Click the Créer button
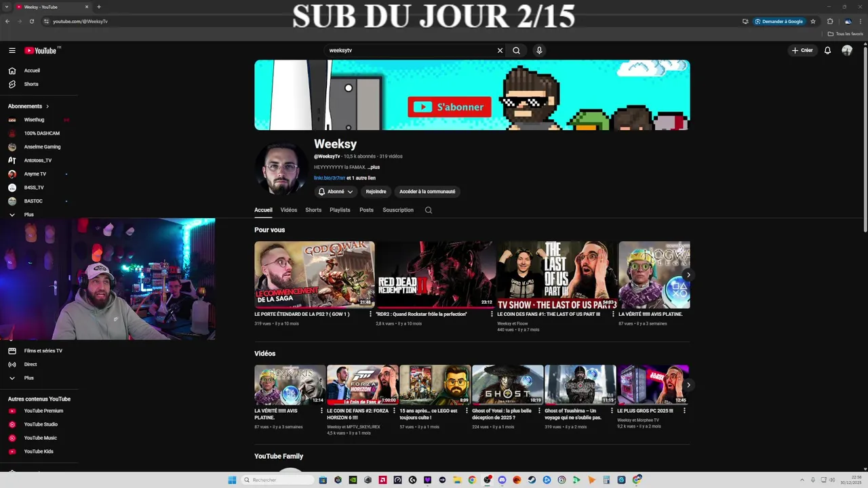This screenshot has width=868, height=488. click(802, 50)
